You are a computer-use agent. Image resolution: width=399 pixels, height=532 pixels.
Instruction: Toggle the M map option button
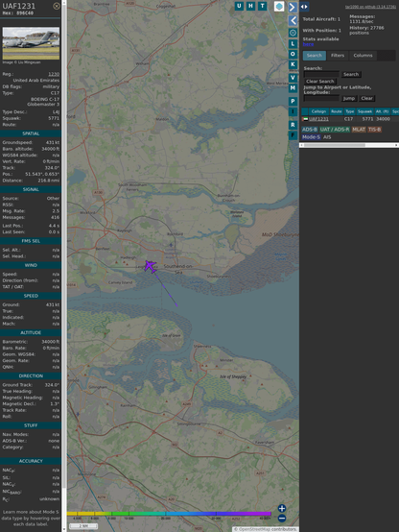[x=293, y=88]
